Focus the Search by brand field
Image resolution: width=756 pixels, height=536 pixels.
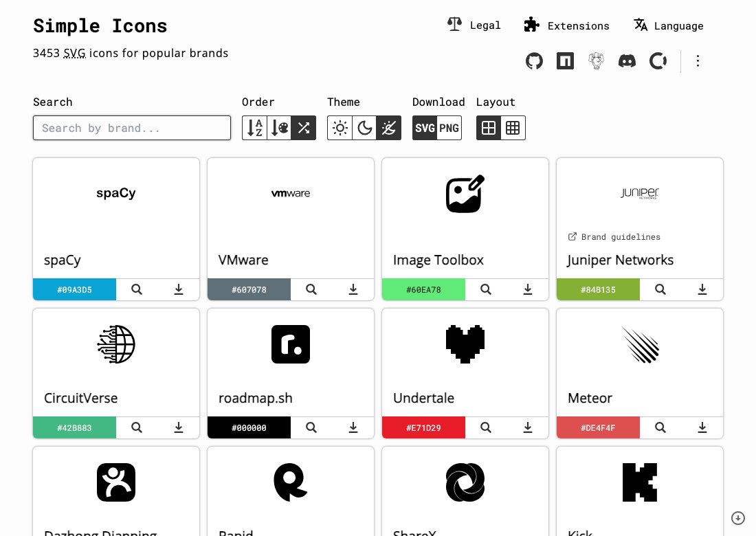132,128
